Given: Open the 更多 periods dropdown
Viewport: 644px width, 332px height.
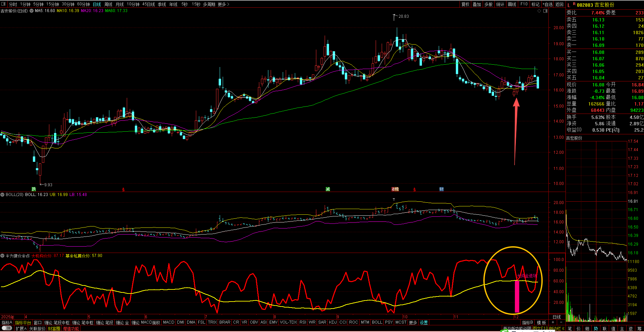Looking at the screenshot, I should coord(224,4).
